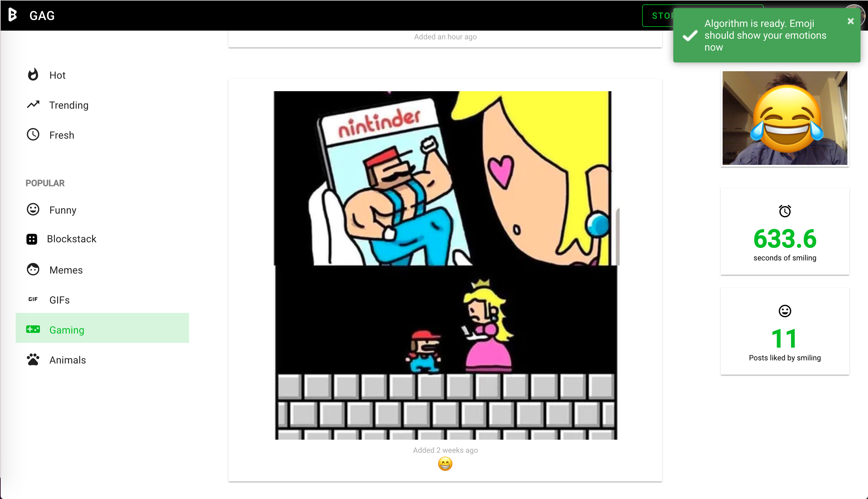Open the Trending feed link
The image size is (868, 499).
69,105
